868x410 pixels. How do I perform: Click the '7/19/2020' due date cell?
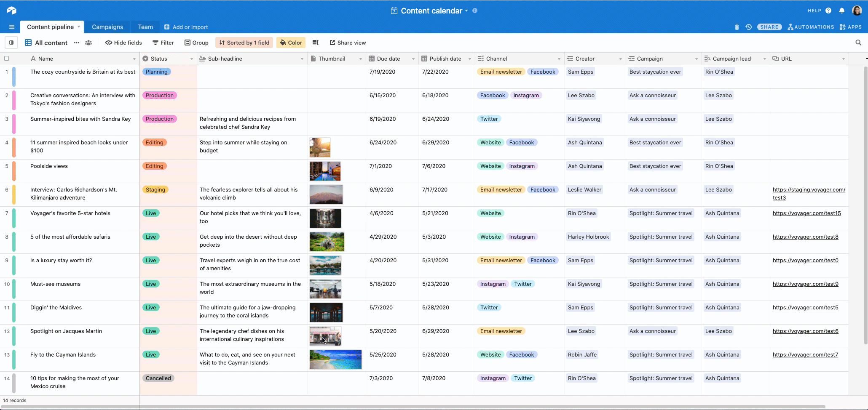tap(392, 77)
